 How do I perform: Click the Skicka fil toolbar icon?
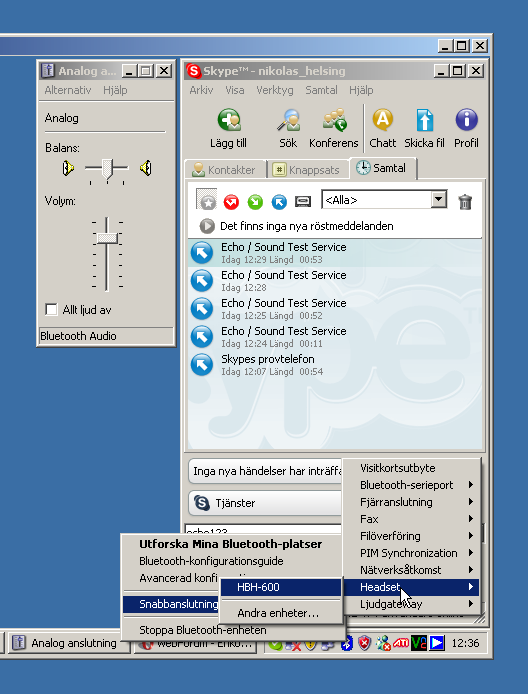click(424, 120)
